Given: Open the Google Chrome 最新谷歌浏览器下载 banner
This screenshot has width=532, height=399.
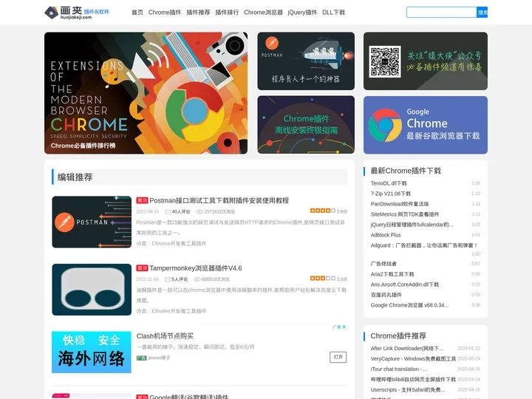Looking at the screenshot, I should coord(426,125).
